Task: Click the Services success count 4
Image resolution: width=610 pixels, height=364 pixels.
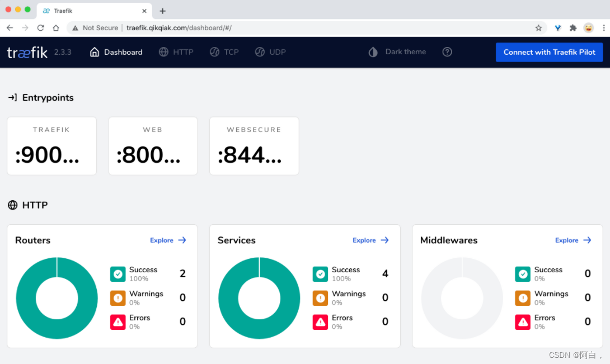Action: coord(385,274)
